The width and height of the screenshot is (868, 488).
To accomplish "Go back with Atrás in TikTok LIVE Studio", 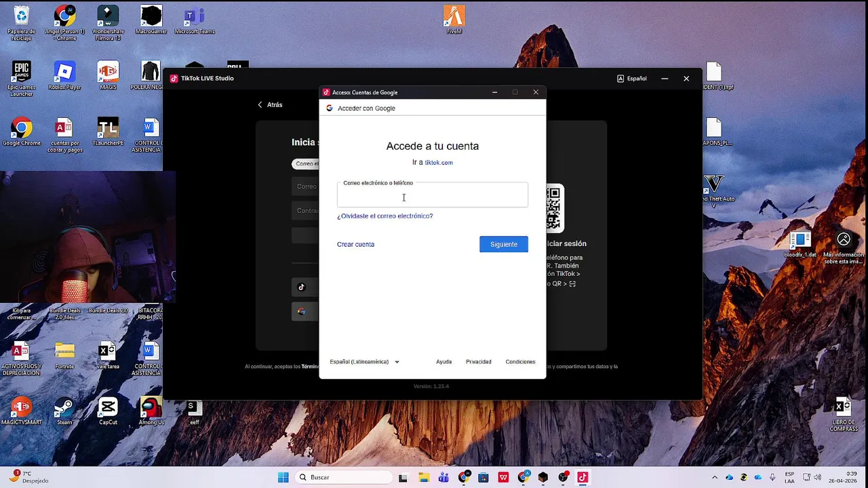I will point(270,105).
